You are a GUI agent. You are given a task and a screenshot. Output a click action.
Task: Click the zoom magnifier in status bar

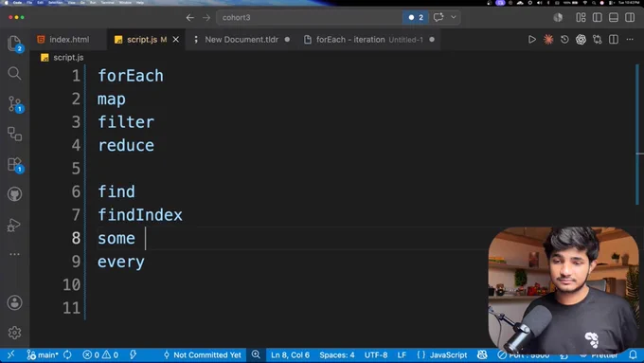pyautogui.click(x=256, y=354)
